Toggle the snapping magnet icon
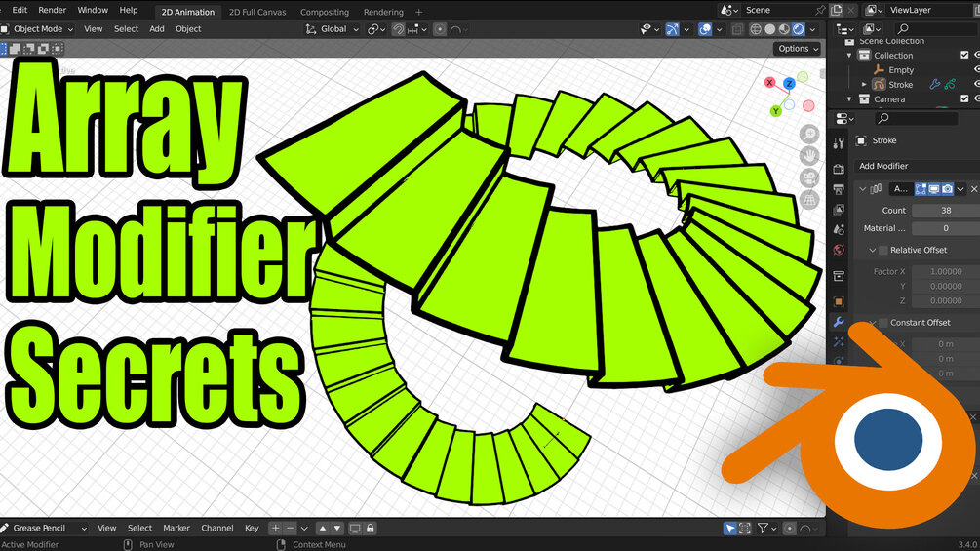The width and height of the screenshot is (980, 551). point(398,29)
